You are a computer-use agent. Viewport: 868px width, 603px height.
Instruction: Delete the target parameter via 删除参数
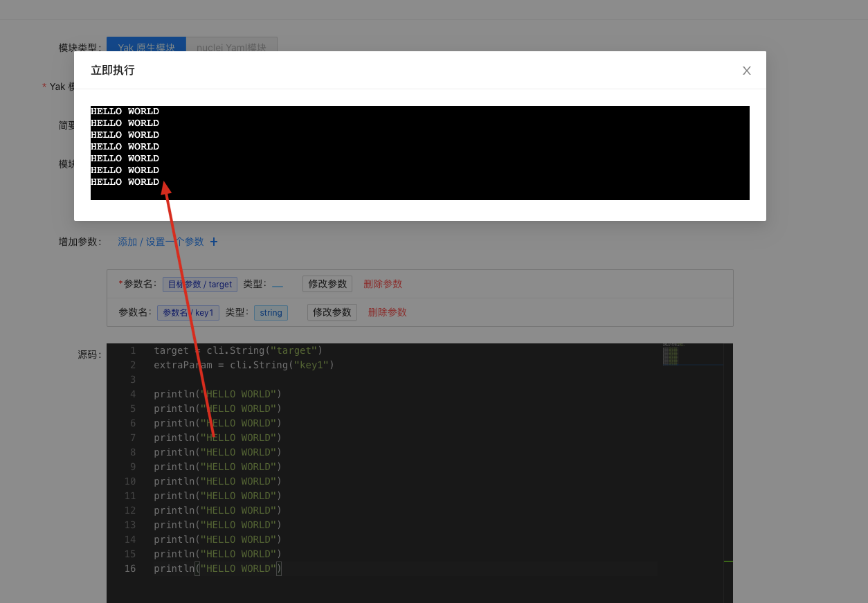click(x=382, y=284)
